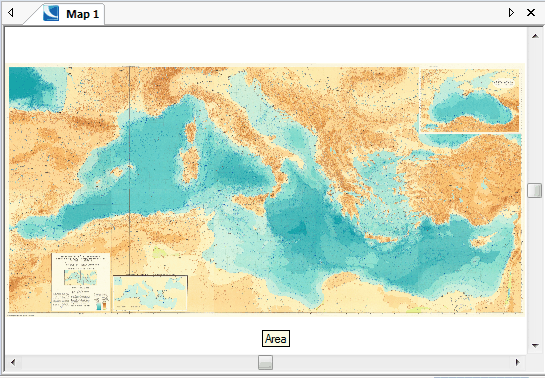The width and height of the screenshot is (545, 378).
Task: Click the horizontal scrollbar track left of thumb
Action: (x=139, y=363)
